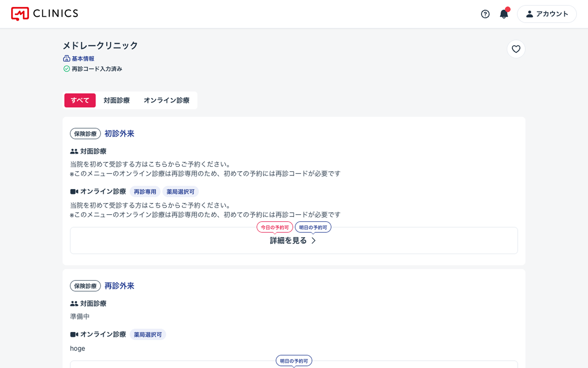Click 詳細を見る button in 初診外来 card
The height and width of the screenshot is (368, 588).
[294, 241]
